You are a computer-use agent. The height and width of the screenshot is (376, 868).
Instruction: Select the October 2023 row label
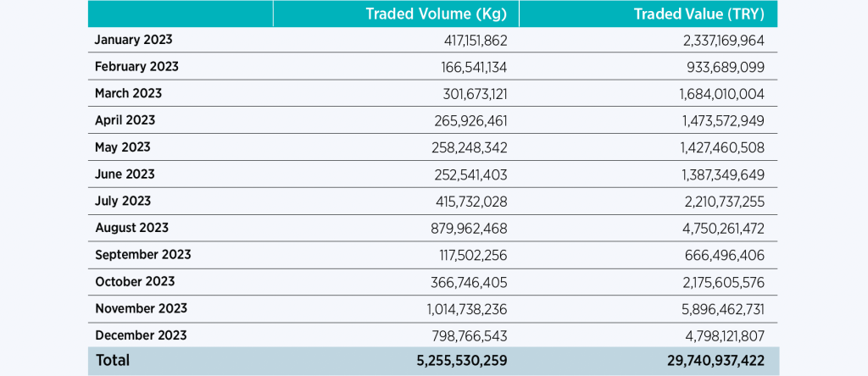coord(136,281)
